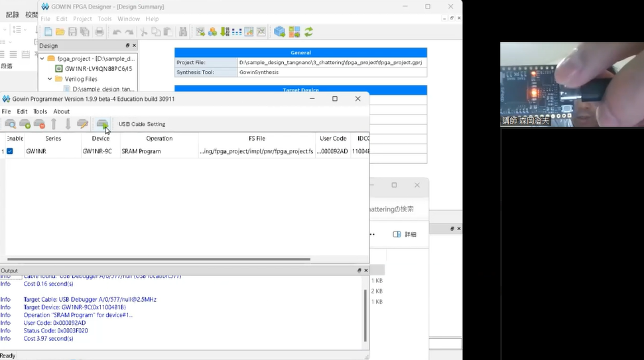Viewport: 644px width, 360px height.
Task: Click the Scan Device magnifier icon
Action: pos(11,124)
